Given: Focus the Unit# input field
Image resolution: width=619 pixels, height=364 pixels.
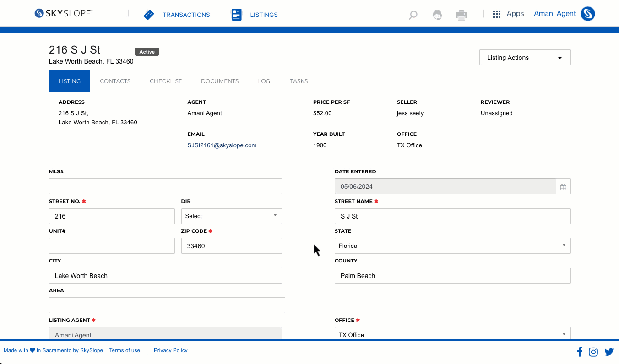Looking at the screenshot, I should coord(112,246).
